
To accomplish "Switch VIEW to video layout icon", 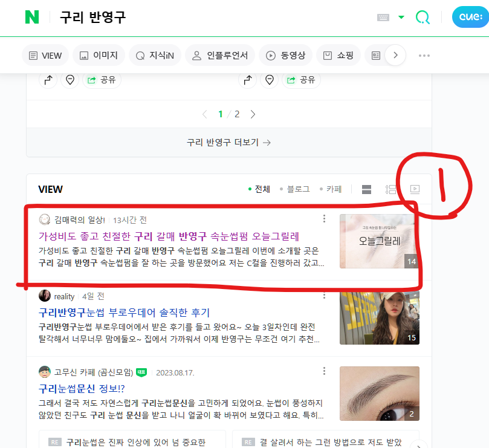I will coord(415,189).
